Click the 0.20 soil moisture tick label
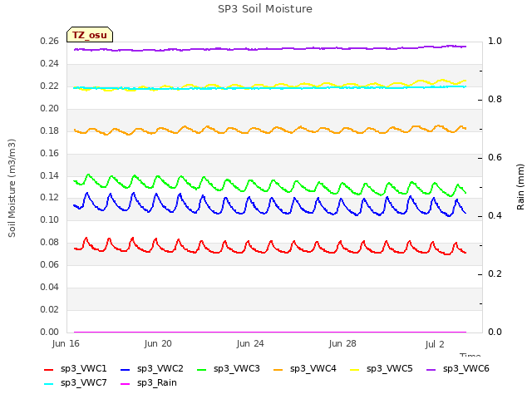The height and width of the screenshot is (399, 532). [49, 108]
